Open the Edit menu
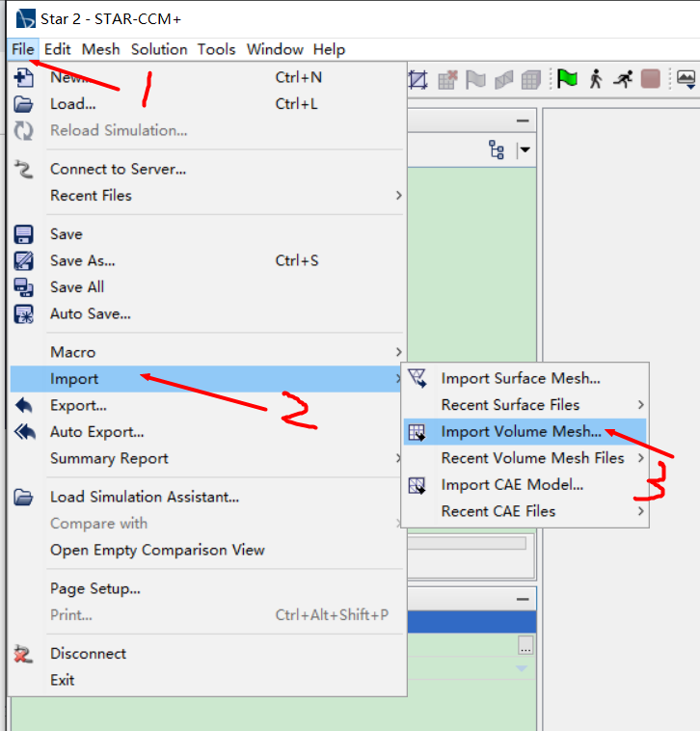 [57, 49]
